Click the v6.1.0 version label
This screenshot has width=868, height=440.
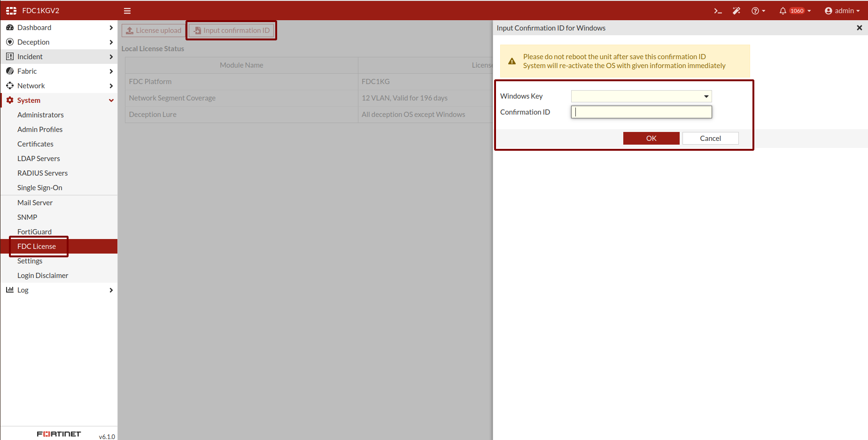(107, 437)
